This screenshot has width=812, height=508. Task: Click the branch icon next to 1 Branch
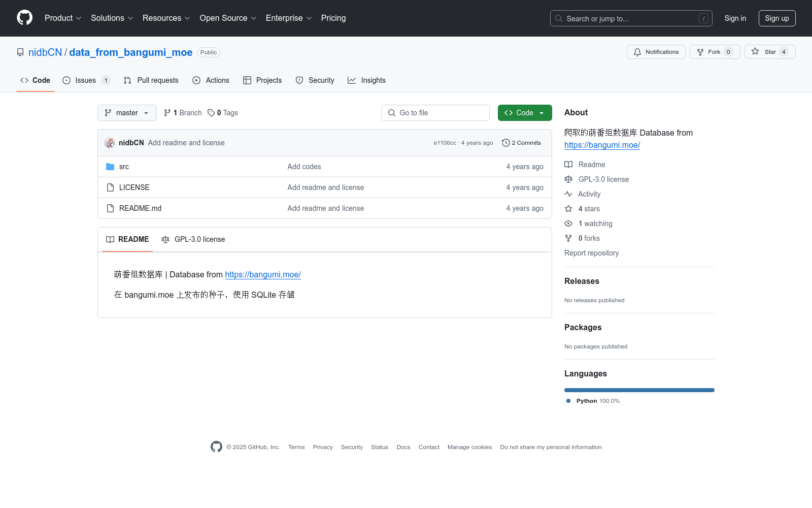point(167,113)
